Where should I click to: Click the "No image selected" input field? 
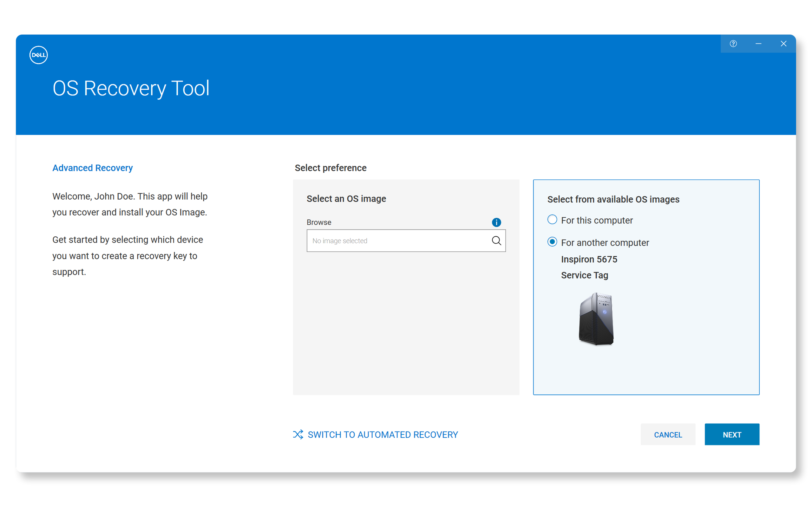[396, 241]
